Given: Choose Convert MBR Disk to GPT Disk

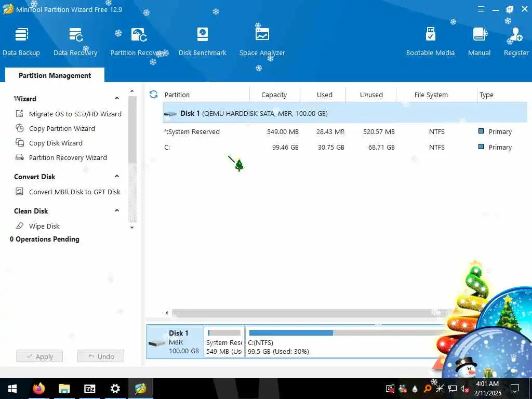Looking at the screenshot, I should click(x=75, y=192).
